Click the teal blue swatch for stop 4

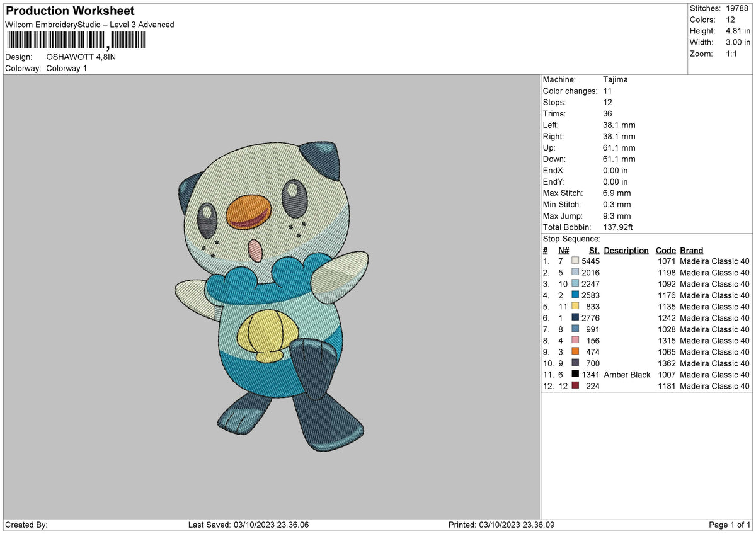pyautogui.click(x=575, y=295)
